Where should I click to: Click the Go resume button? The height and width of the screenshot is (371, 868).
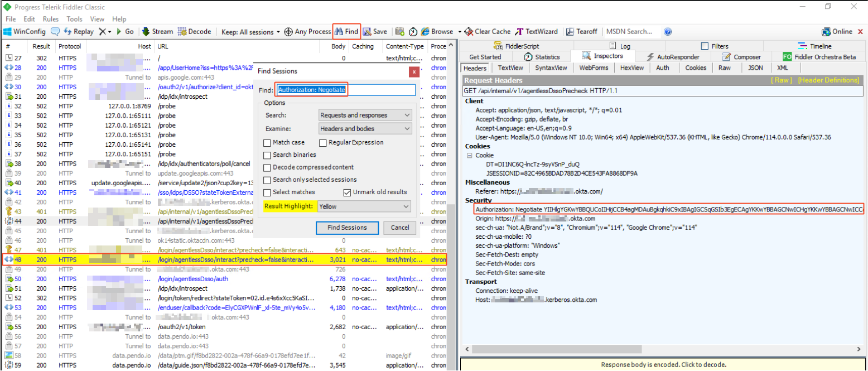click(124, 32)
